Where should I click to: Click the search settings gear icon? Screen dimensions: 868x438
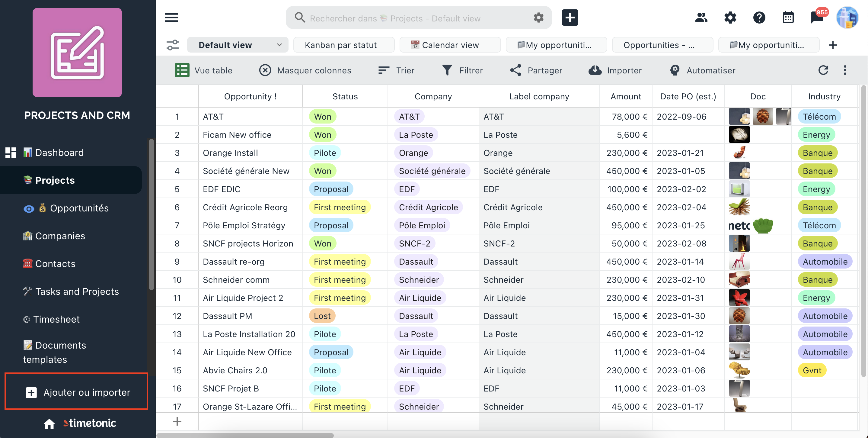point(538,18)
